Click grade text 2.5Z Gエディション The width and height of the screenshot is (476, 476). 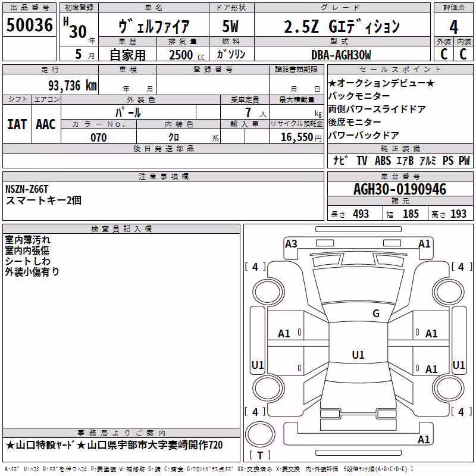pyautogui.click(x=342, y=26)
